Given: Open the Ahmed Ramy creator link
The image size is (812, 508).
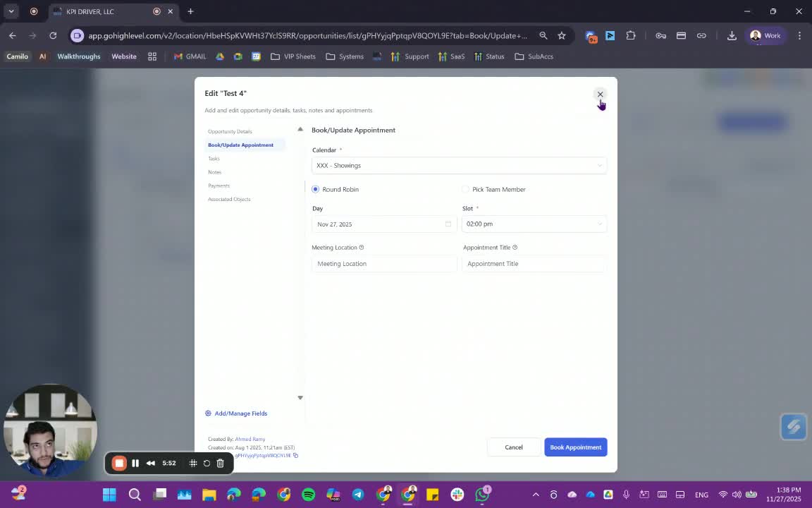Looking at the screenshot, I should (x=250, y=439).
